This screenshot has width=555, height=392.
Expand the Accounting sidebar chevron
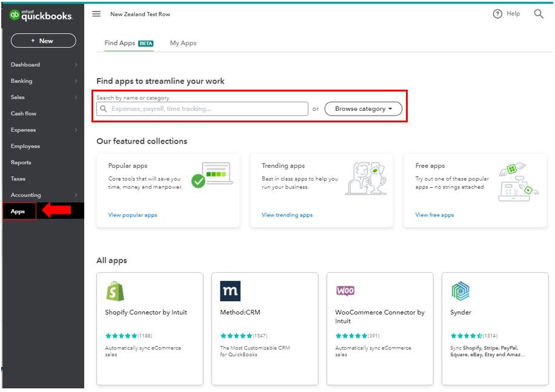coord(76,195)
